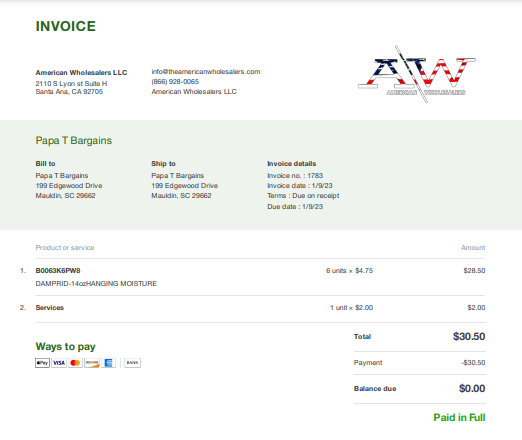Click the American Wholesalers AW logo

(x=417, y=74)
